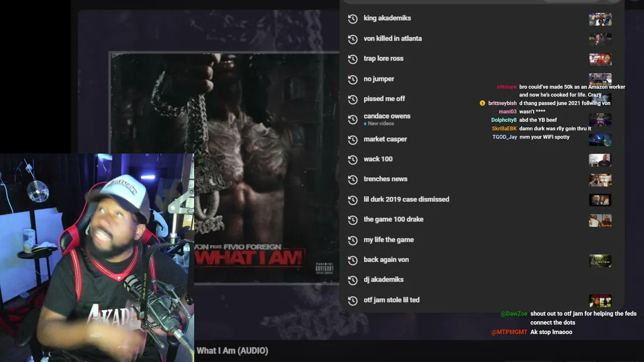The image size is (644, 362).
Task: Open the thumbnail in the 'king akademiks' row
Action: [600, 19]
